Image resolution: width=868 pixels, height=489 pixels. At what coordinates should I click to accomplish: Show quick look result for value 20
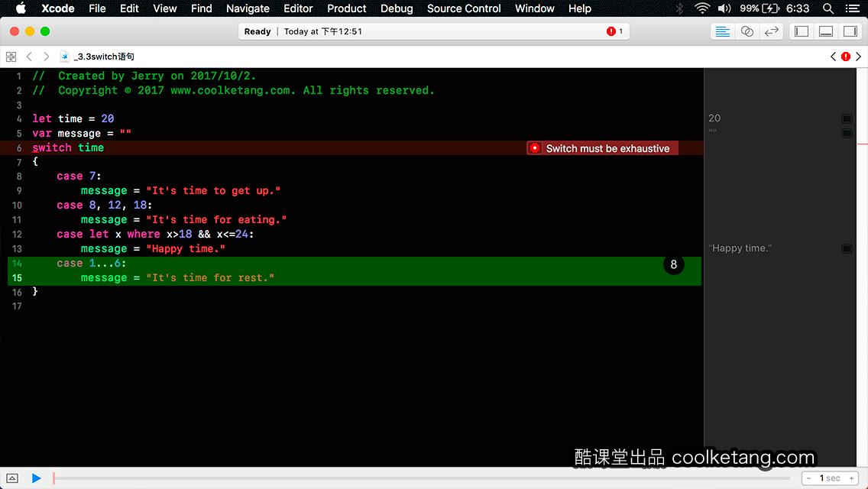pyautogui.click(x=847, y=118)
